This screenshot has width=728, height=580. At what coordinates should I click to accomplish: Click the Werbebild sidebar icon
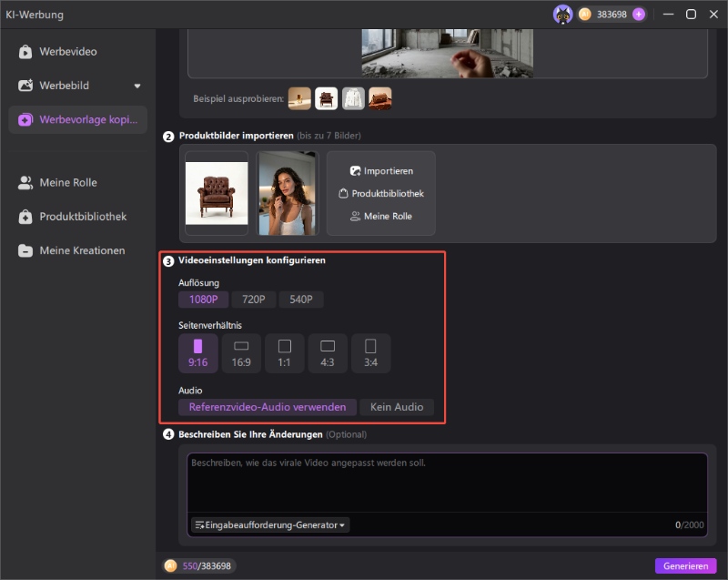[x=25, y=86]
